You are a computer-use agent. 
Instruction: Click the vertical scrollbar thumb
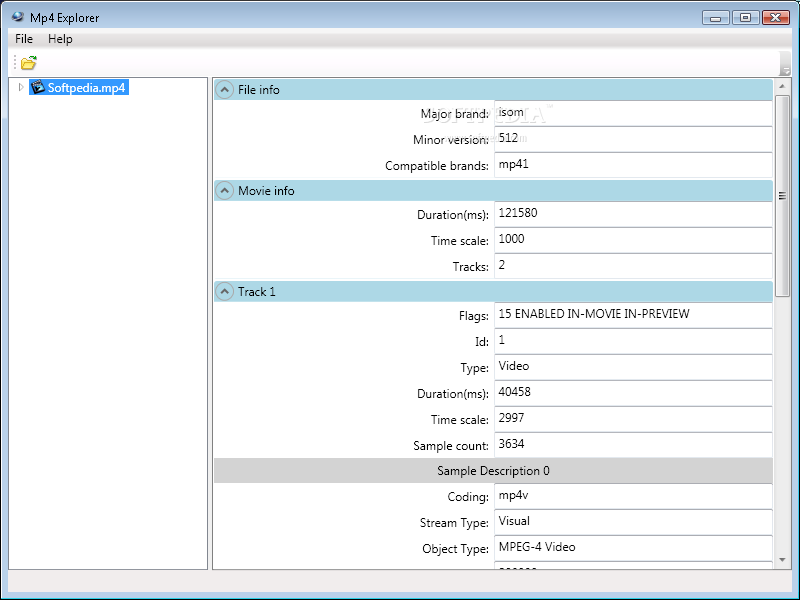click(x=782, y=196)
